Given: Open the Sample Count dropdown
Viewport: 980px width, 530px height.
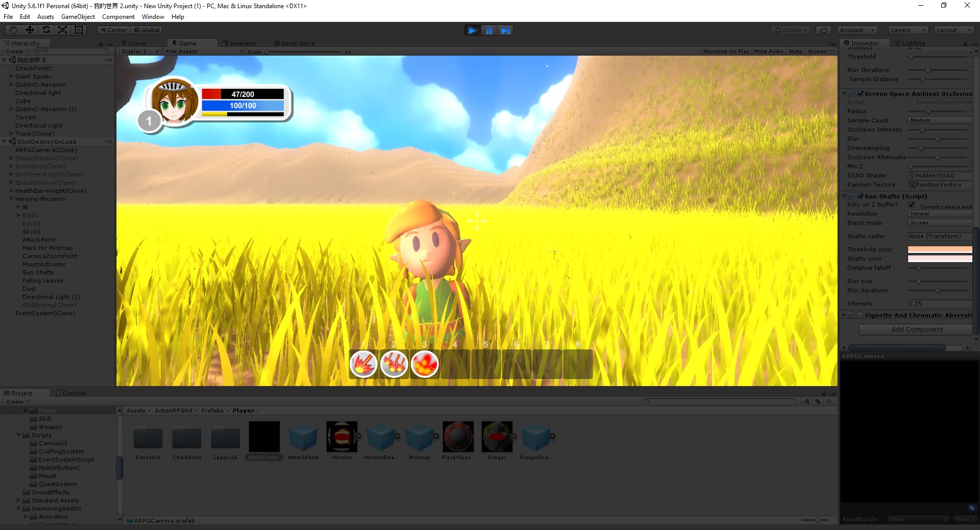Looking at the screenshot, I should [x=940, y=120].
